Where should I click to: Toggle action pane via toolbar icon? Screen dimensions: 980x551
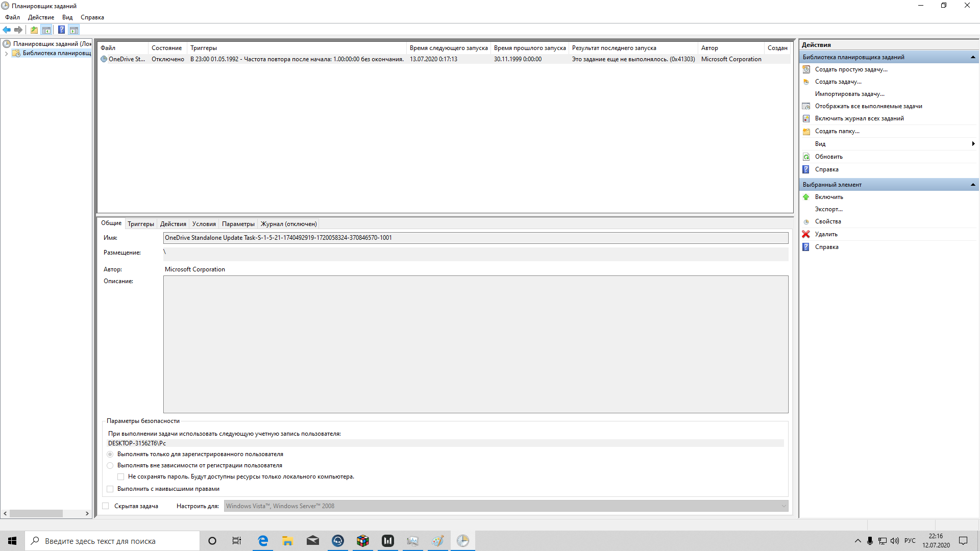pyautogui.click(x=74, y=30)
